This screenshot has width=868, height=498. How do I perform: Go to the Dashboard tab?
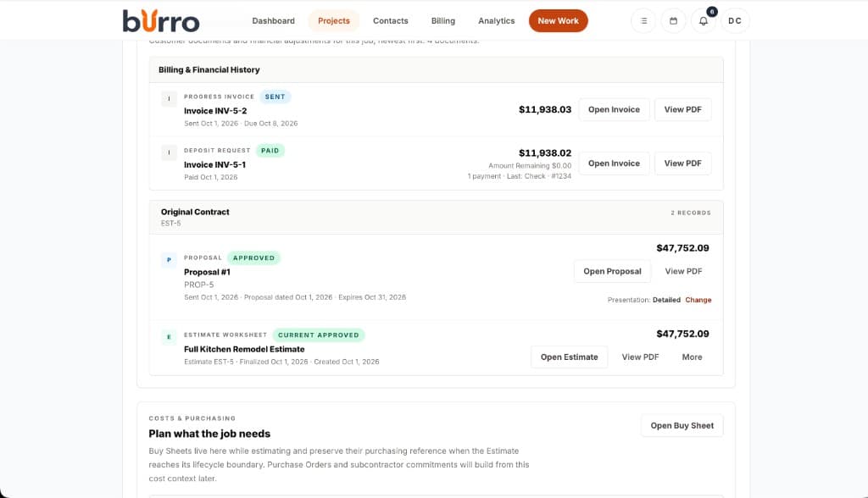pos(274,21)
